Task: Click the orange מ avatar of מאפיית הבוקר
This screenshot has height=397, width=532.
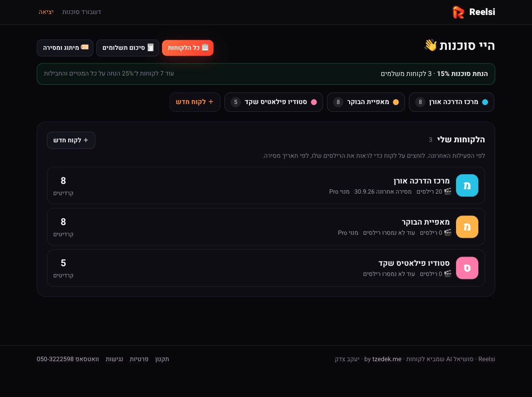Action: pos(467,227)
